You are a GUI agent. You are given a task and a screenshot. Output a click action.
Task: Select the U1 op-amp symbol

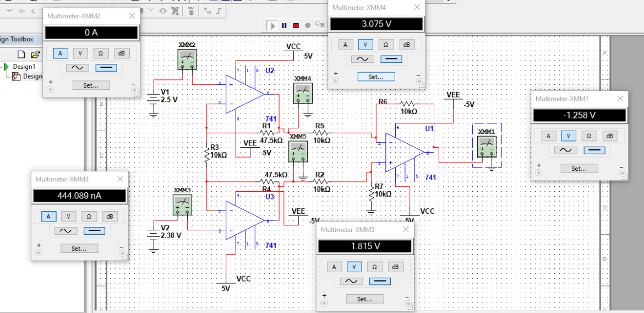pyautogui.click(x=405, y=153)
